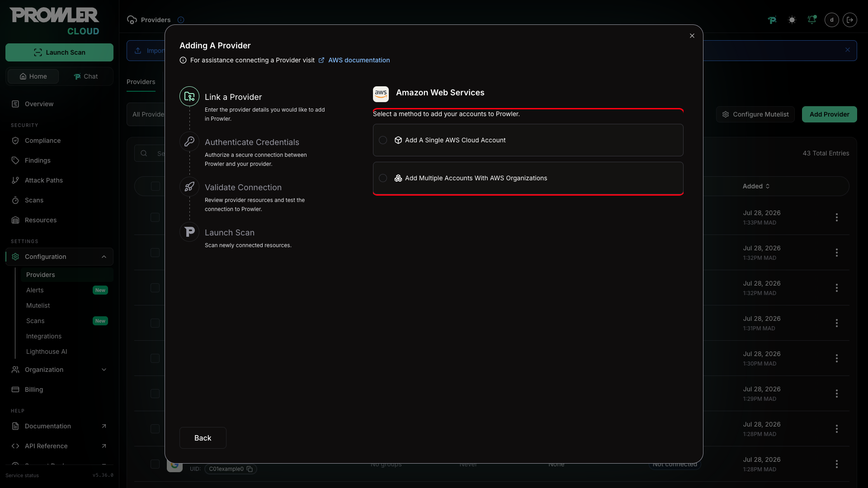Open actions menu for 1:29PM MAD row
Image resolution: width=868 pixels, height=488 pixels.
(x=837, y=394)
